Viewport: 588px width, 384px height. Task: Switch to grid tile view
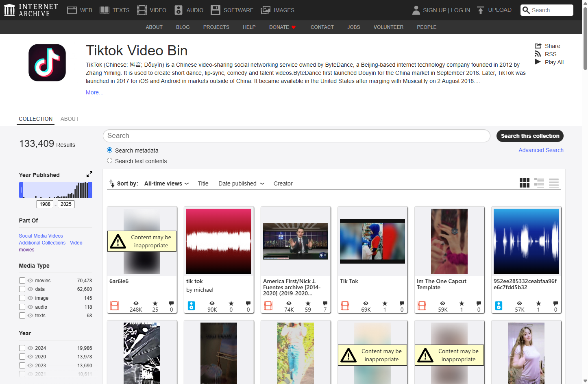(x=525, y=183)
